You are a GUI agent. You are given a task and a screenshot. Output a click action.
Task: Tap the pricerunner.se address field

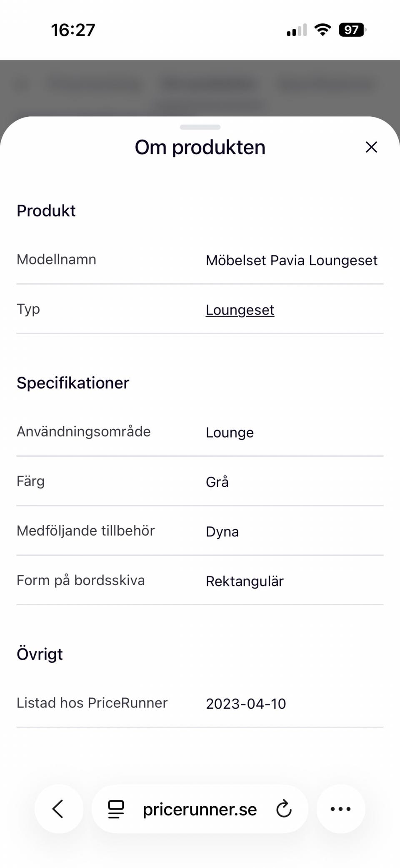point(200,809)
